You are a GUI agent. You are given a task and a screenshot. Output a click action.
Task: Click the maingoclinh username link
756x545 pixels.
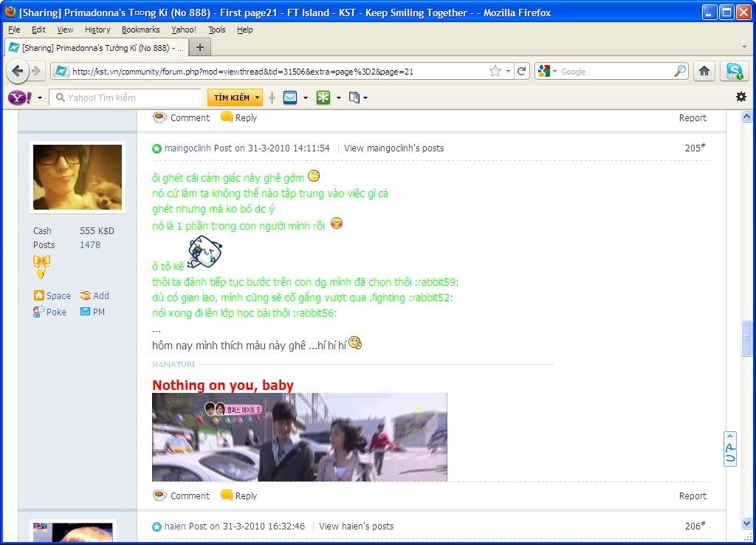pyautogui.click(x=188, y=148)
